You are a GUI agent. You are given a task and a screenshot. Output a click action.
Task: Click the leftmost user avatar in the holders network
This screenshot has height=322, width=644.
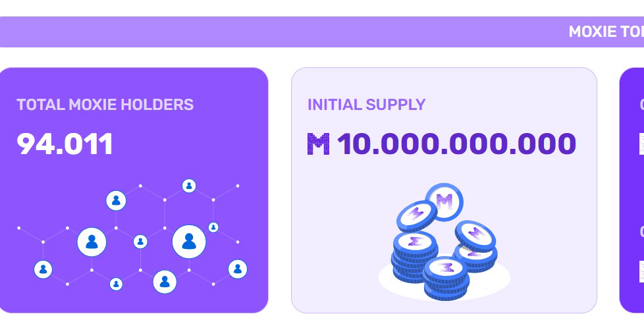pyautogui.click(x=43, y=269)
